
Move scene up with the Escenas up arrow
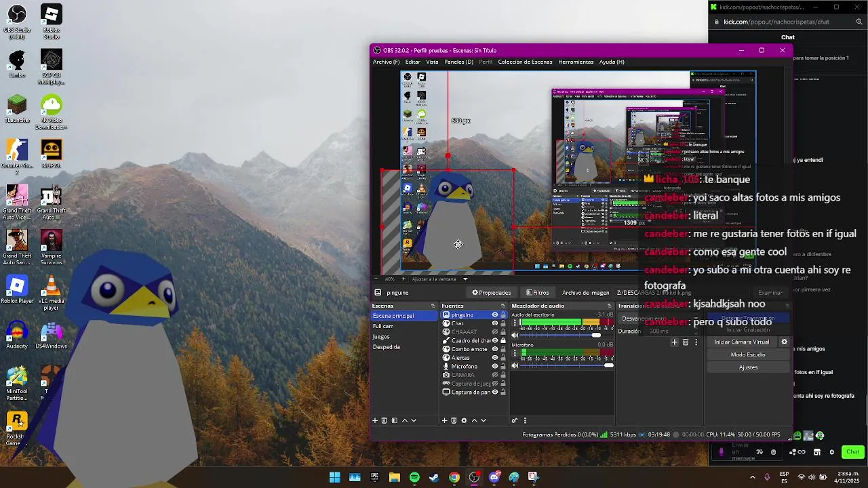(x=404, y=420)
